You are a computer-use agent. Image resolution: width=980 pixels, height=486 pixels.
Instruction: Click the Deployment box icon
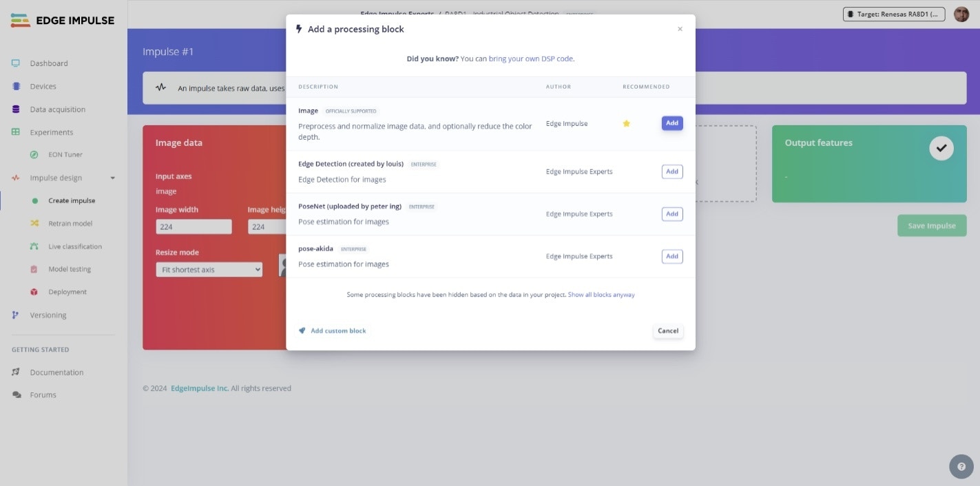tap(34, 292)
